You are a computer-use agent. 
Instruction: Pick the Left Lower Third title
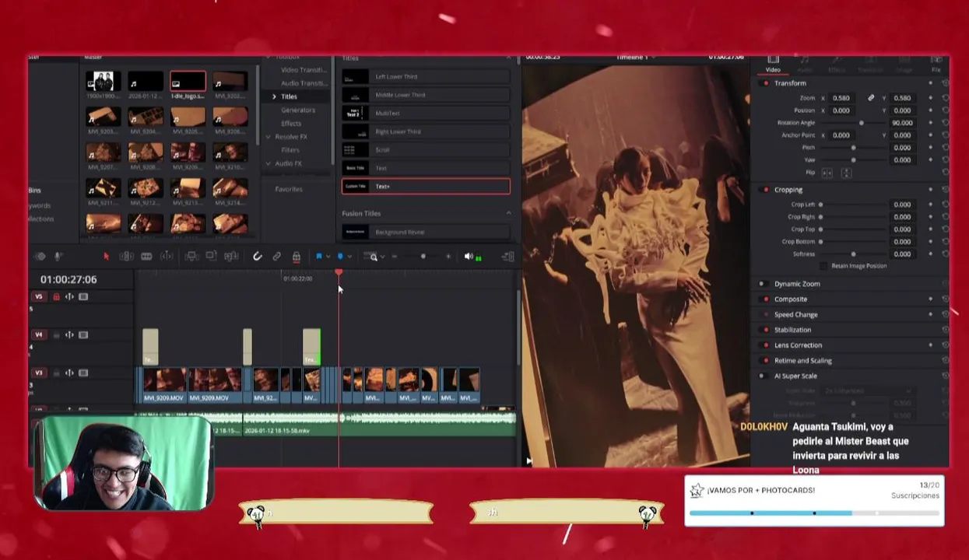click(426, 77)
